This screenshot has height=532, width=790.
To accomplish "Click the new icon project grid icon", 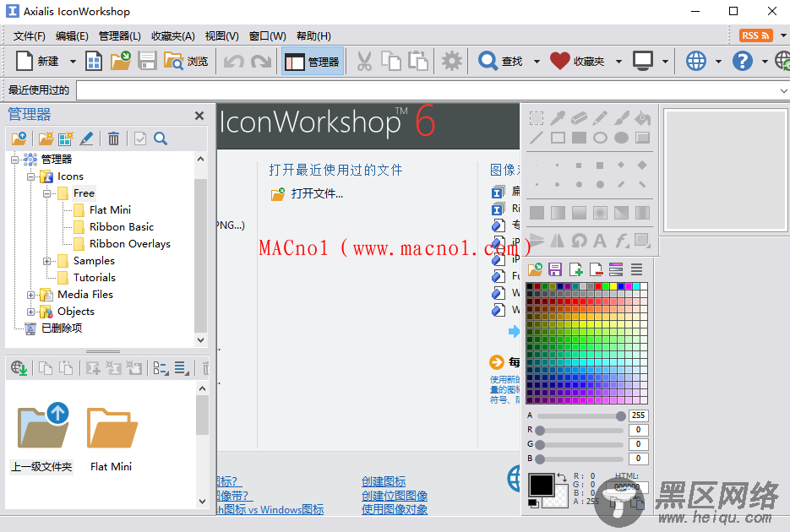I will coord(95,62).
